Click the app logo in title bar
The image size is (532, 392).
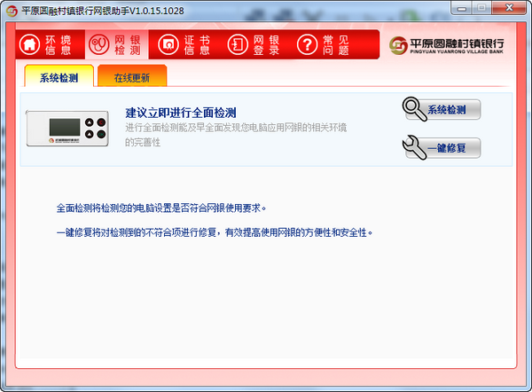point(12,11)
